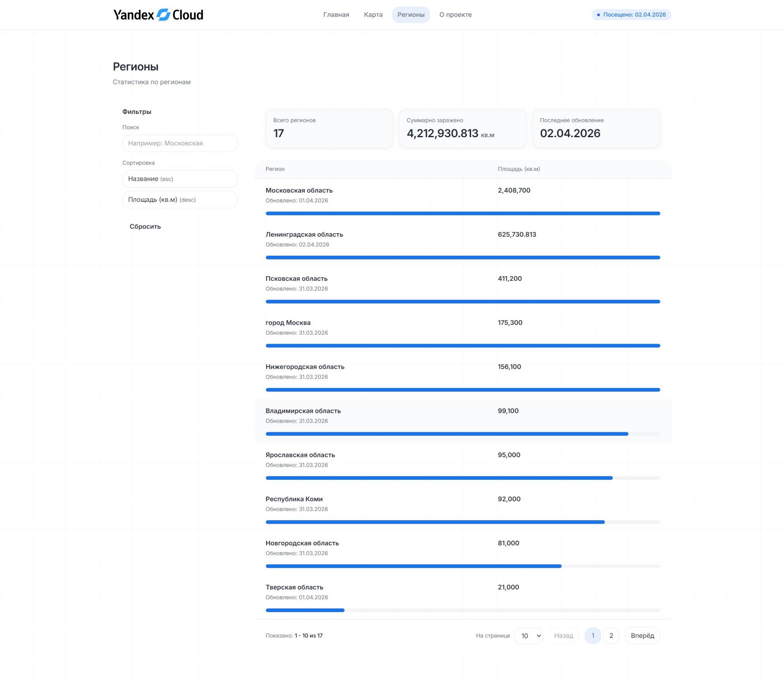The height and width of the screenshot is (681, 784).
Task: Select the Регионы navigation tab
Action: (x=411, y=15)
